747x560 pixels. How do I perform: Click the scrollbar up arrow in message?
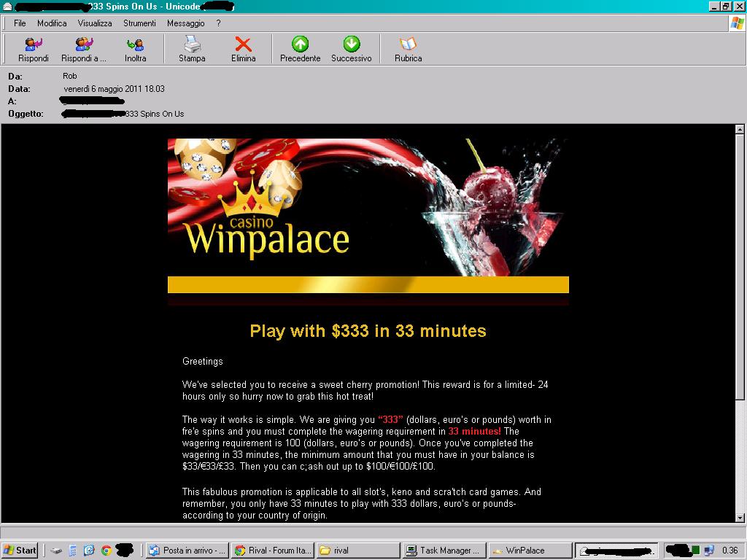tap(740, 130)
